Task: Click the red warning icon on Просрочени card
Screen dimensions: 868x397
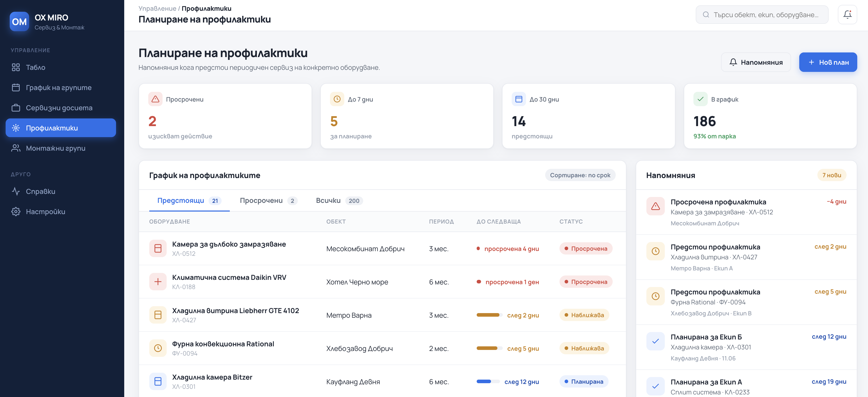Action: pos(155,99)
